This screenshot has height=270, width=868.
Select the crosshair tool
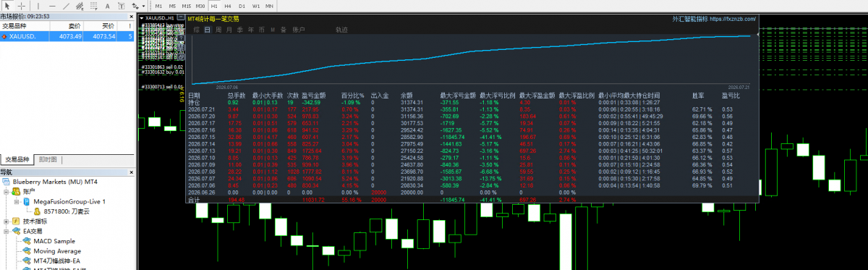(22, 6)
